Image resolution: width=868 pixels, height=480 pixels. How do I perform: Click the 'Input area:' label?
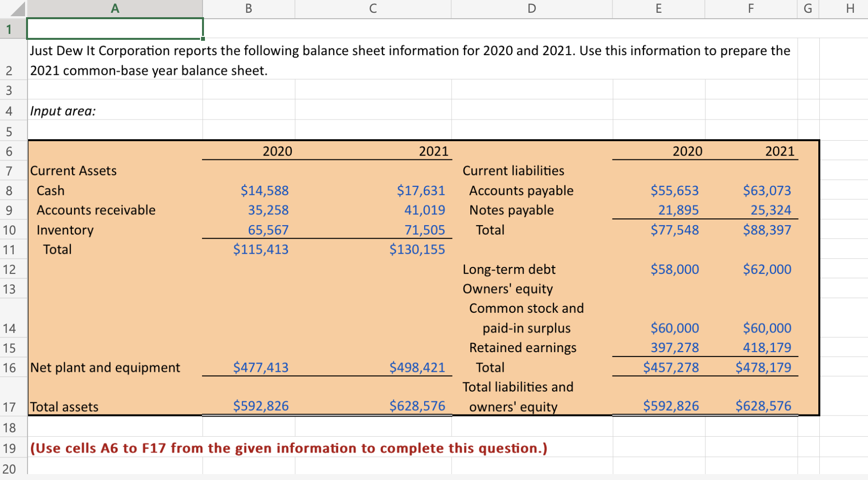tap(63, 111)
